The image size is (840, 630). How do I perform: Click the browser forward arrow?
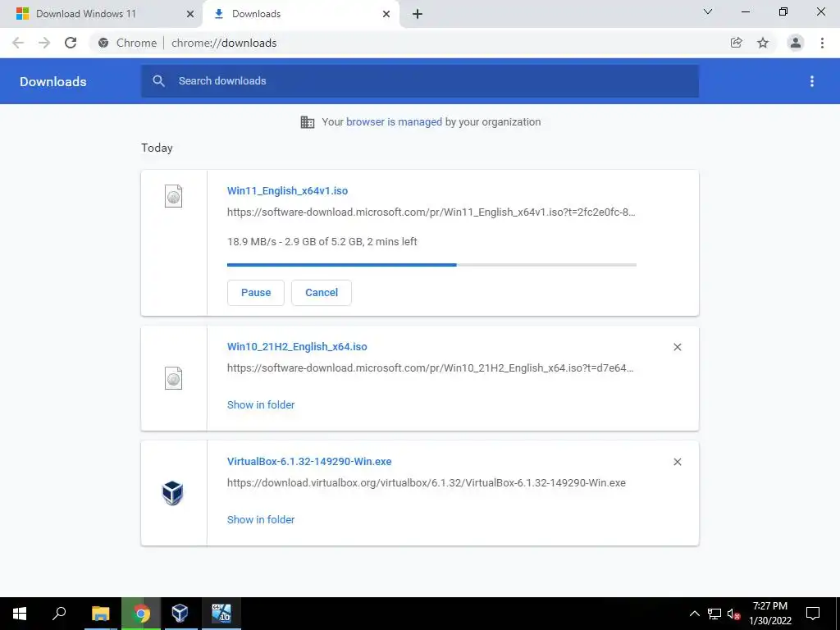tap(44, 43)
